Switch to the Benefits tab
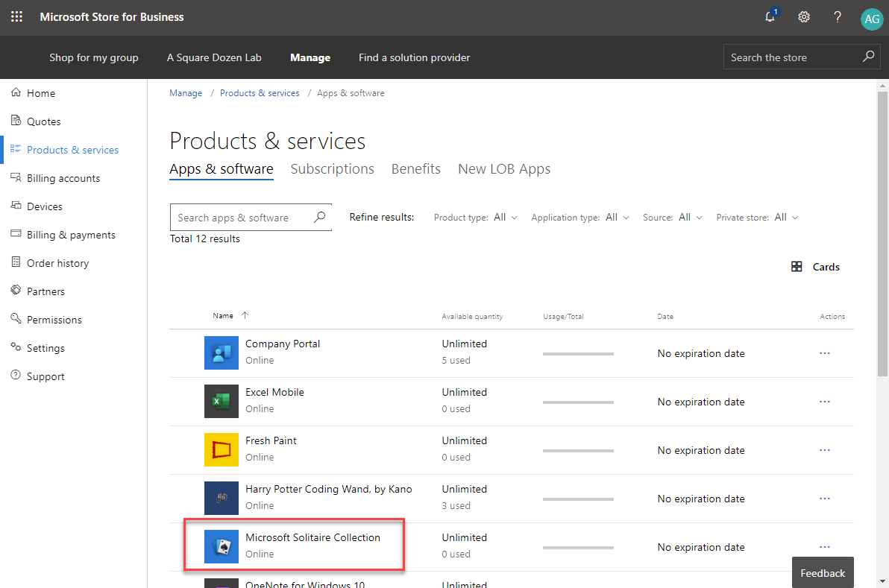The height and width of the screenshot is (588, 889). click(415, 169)
